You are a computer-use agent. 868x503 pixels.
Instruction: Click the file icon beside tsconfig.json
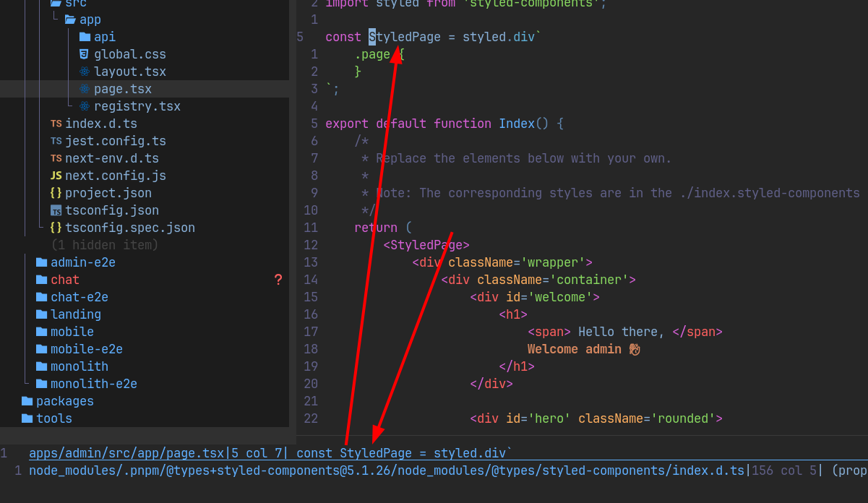[56, 210]
